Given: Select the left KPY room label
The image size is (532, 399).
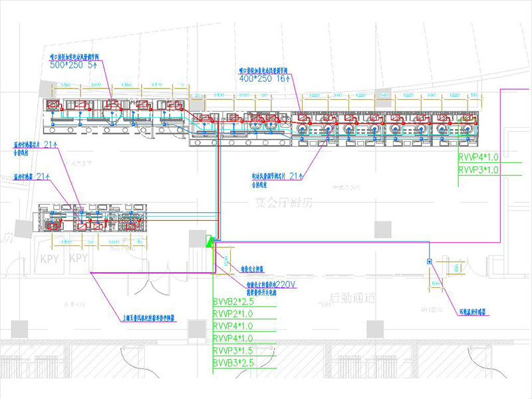Looking at the screenshot, I should coord(50,257).
